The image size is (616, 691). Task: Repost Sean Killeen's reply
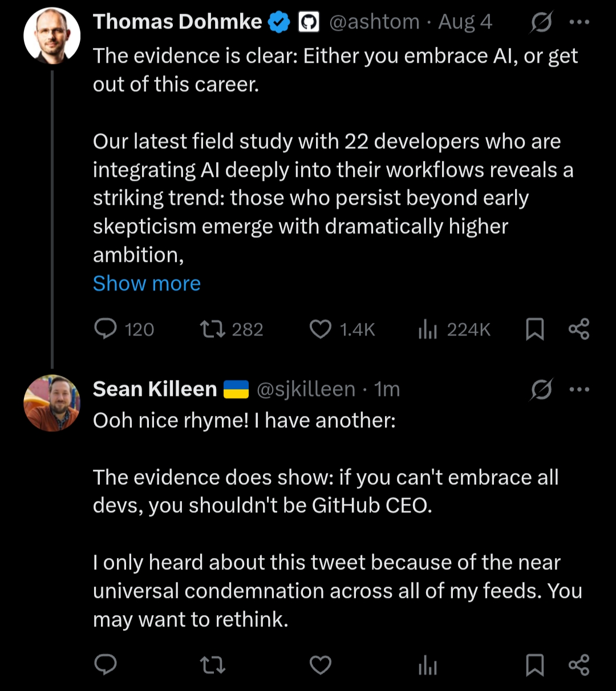[213, 665]
